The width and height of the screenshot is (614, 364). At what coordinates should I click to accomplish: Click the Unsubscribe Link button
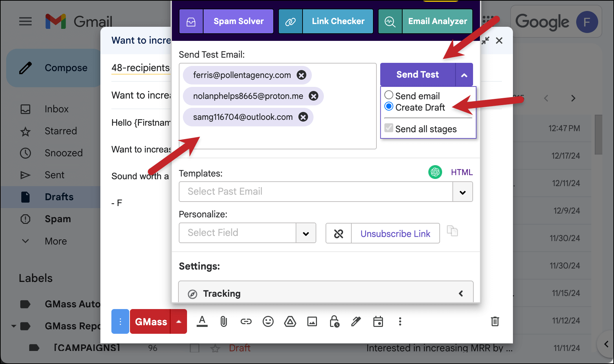pos(383,234)
